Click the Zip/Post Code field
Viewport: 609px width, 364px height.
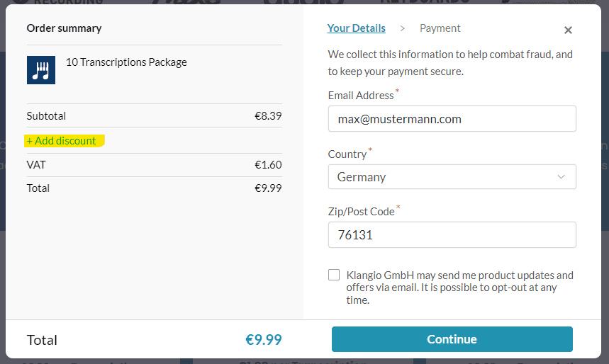pos(452,235)
